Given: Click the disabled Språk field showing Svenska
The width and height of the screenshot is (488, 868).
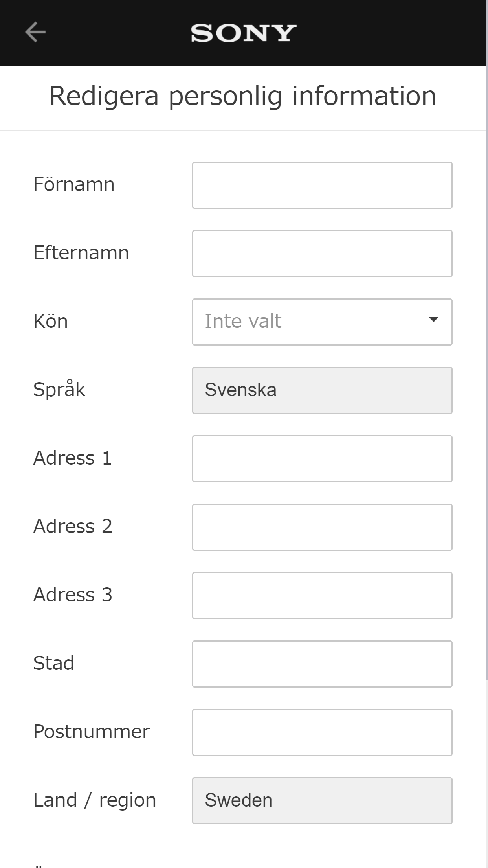Looking at the screenshot, I should tap(322, 390).
